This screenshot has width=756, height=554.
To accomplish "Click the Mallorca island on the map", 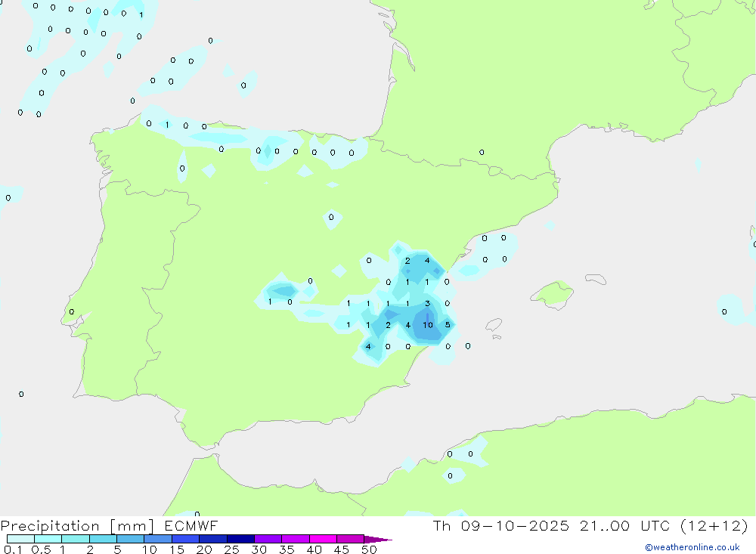I will point(552,293).
